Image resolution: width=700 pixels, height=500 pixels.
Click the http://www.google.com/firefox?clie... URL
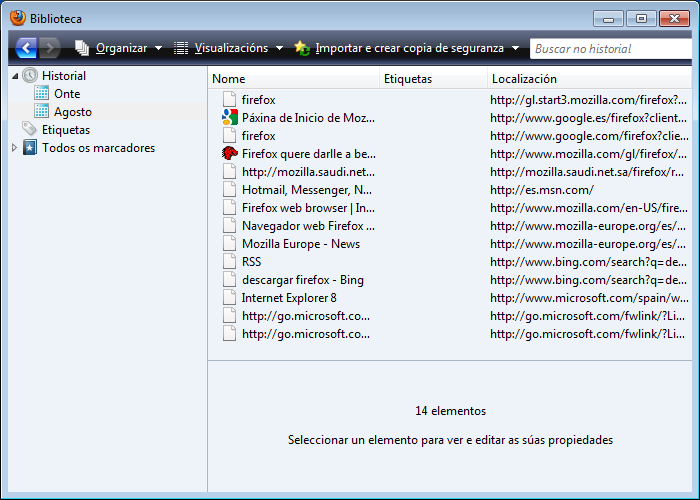tap(589, 136)
